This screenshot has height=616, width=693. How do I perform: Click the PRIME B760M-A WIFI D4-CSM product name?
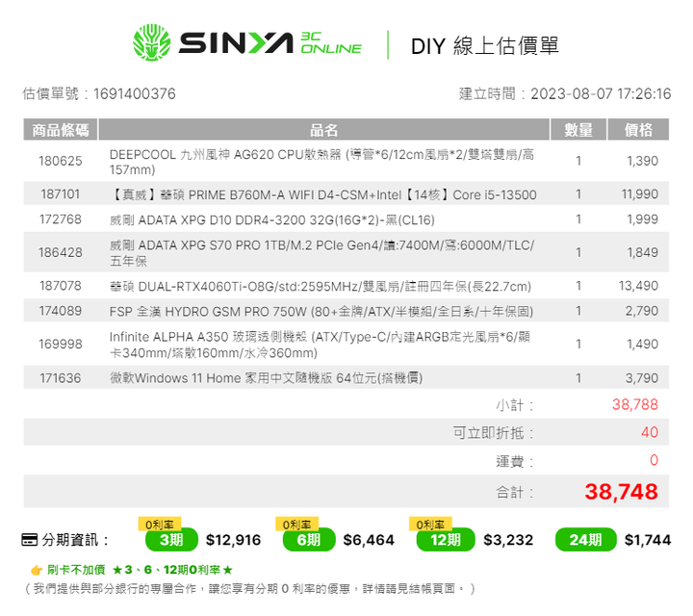pyautogui.click(x=323, y=194)
